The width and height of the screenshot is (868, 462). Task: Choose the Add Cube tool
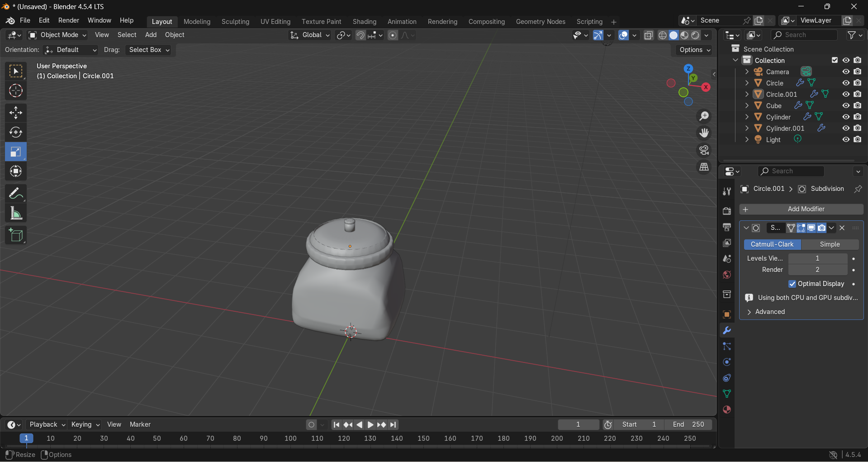tap(16, 235)
